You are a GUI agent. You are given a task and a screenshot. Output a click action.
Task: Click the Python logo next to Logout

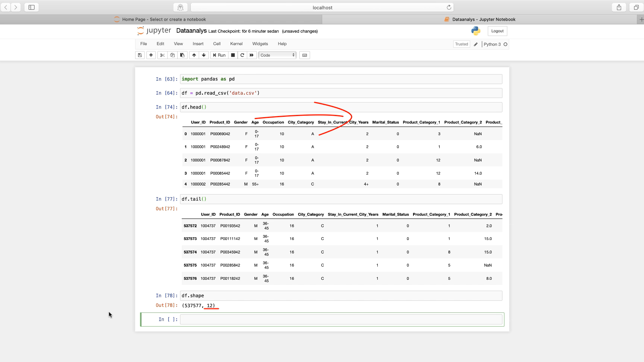(x=475, y=31)
